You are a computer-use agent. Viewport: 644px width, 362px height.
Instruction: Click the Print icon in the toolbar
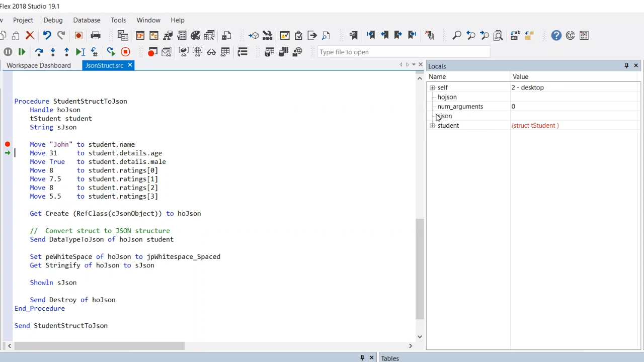pyautogui.click(x=96, y=35)
